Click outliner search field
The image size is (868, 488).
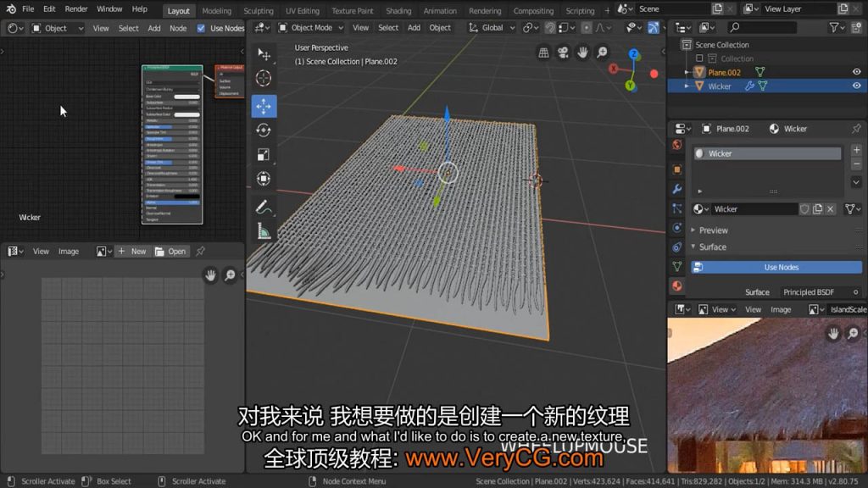point(763,27)
